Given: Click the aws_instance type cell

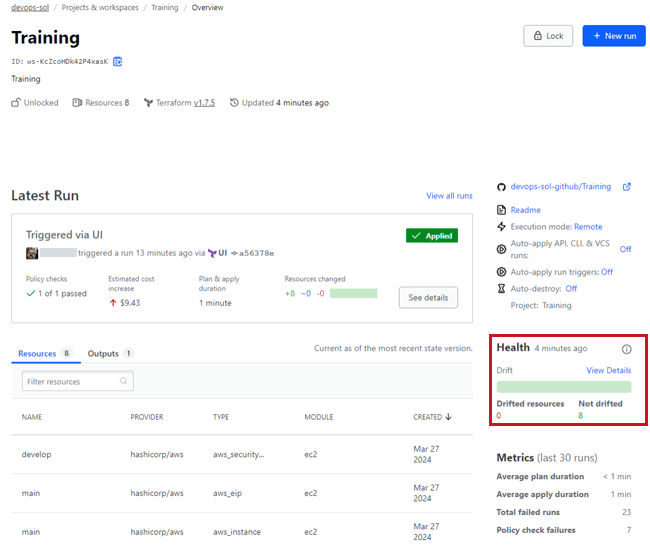Looking at the screenshot, I should [237, 531].
